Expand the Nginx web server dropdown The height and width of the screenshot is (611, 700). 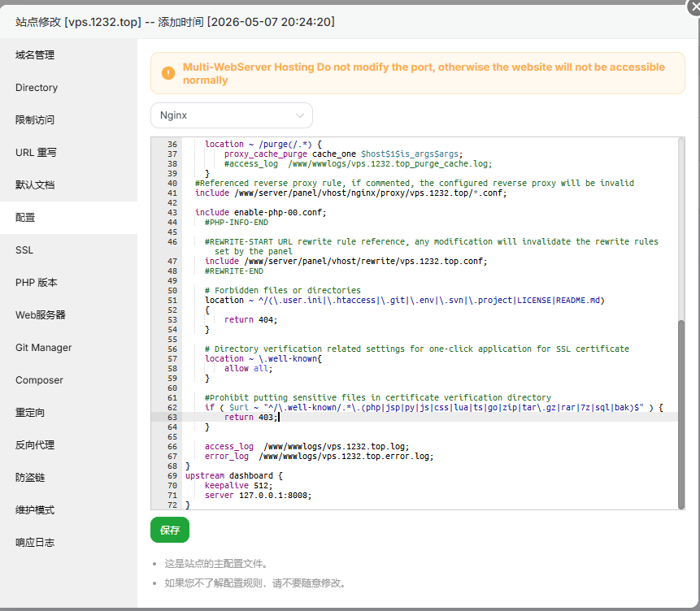coord(231,115)
